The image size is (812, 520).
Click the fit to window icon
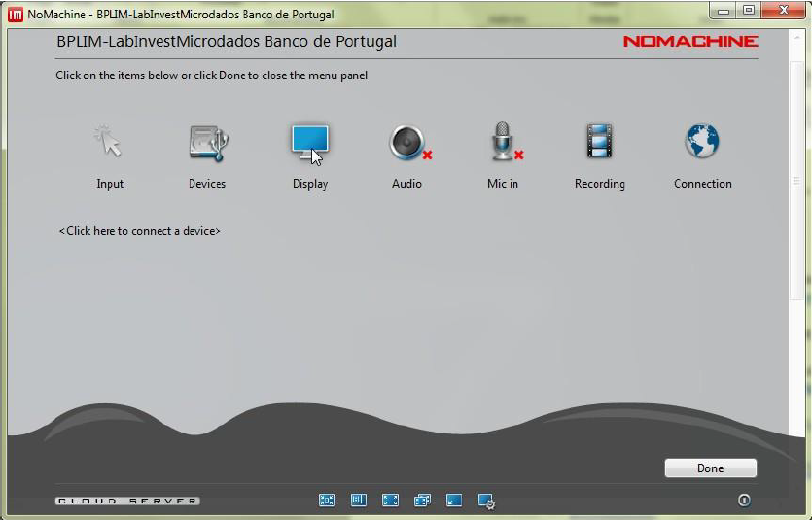327,501
